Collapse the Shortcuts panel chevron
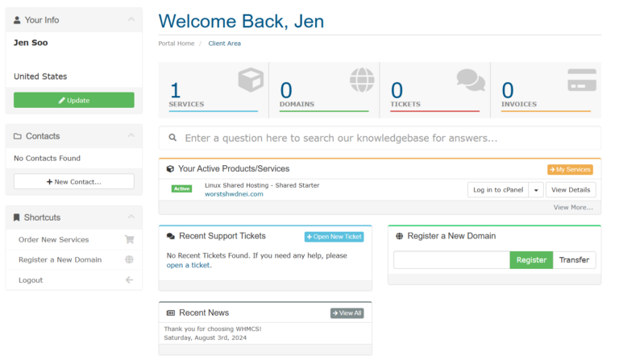This screenshot has height=364, width=619. [x=131, y=217]
